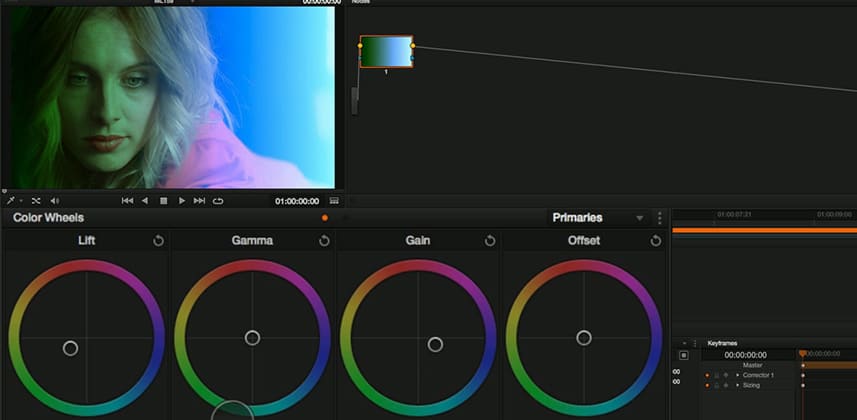This screenshot has height=420, width=857.
Task: Click the Gamma wheel label
Action: (252, 241)
